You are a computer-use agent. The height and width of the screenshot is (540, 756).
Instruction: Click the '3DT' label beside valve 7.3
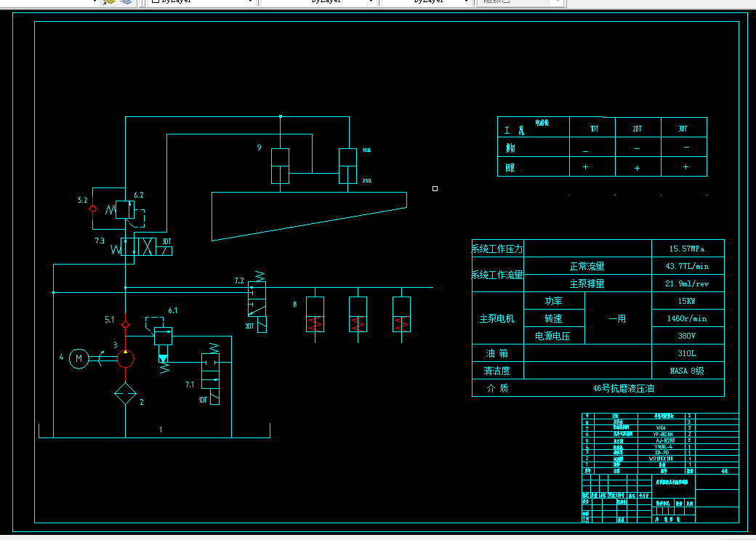pos(166,241)
